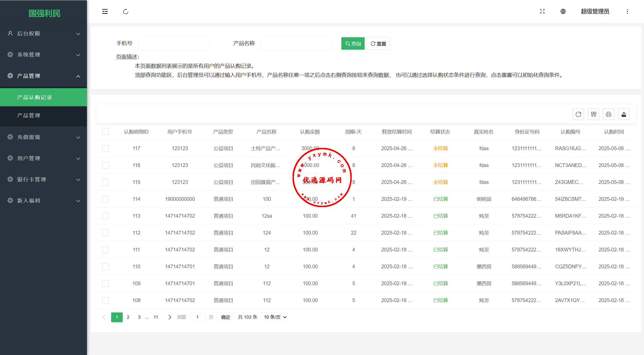644x355 pixels.
Task: Click the gear icon beside 新人福利
Action: click(x=10, y=201)
